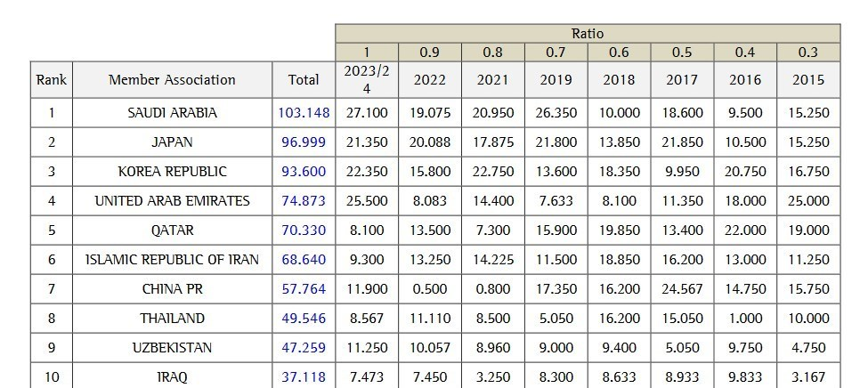The width and height of the screenshot is (868, 388).
Task: Select the 2023/24 season column header
Action: tap(366, 80)
